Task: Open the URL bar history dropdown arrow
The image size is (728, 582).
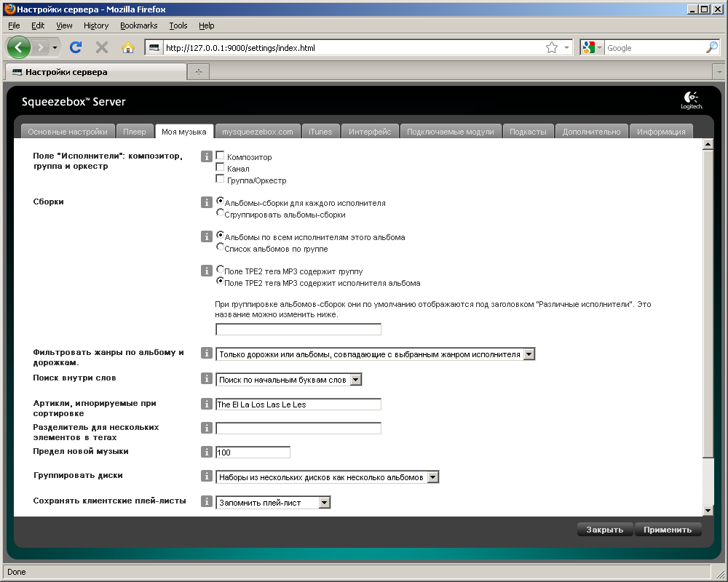Action: [566, 47]
